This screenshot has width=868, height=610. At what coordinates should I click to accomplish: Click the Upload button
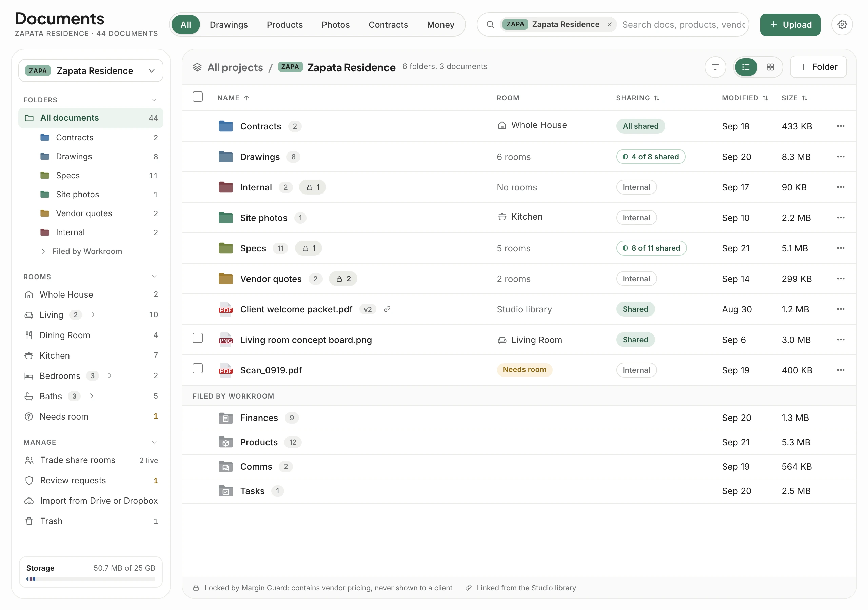click(790, 25)
